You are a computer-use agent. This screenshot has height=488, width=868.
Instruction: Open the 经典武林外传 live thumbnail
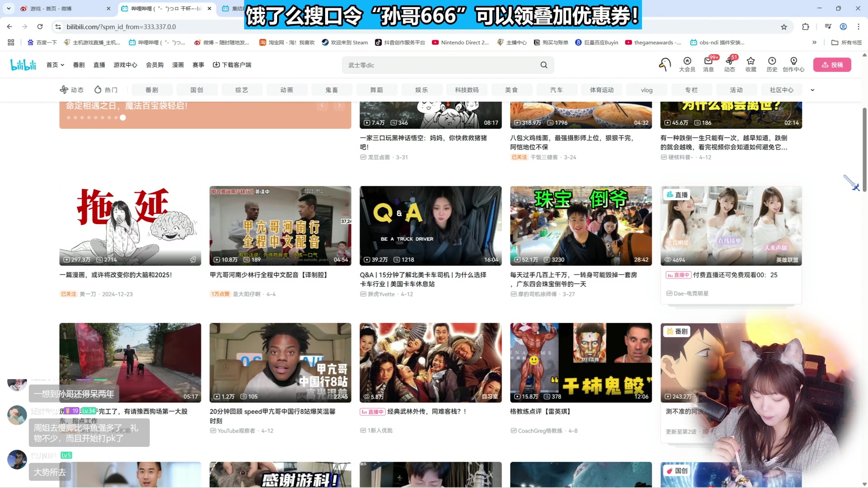pyautogui.click(x=430, y=362)
